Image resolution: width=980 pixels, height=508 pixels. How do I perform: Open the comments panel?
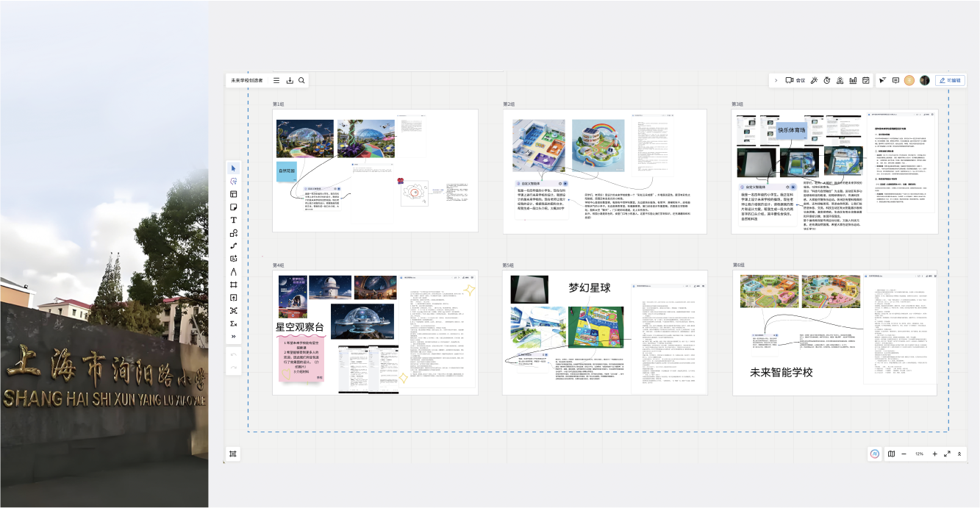point(895,80)
